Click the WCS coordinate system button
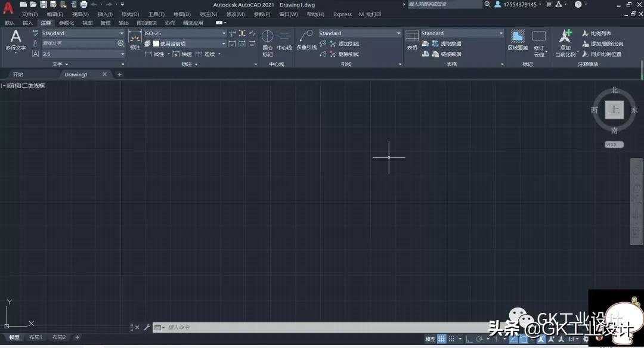The image size is (644, 348). [614, 144]
